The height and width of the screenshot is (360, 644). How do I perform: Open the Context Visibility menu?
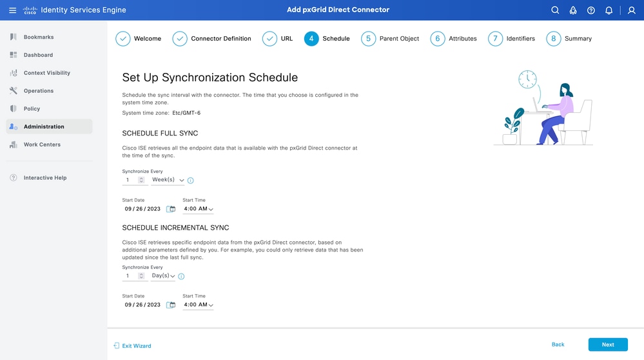pyautogui.click(x=47, y=73)
